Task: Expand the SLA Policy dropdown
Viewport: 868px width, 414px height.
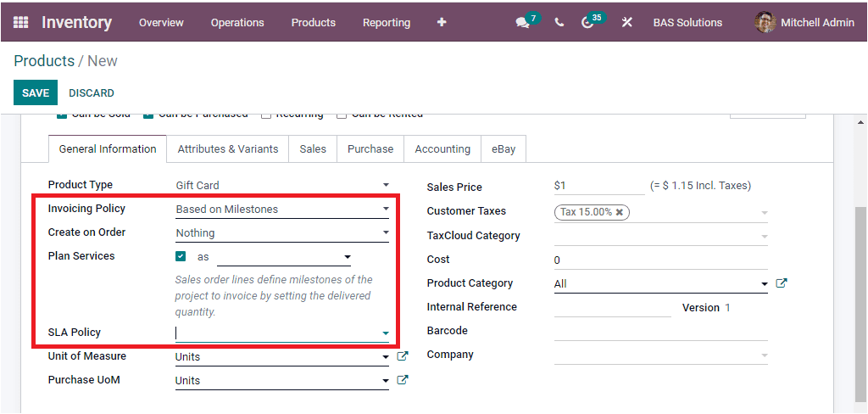Action: 282,333
